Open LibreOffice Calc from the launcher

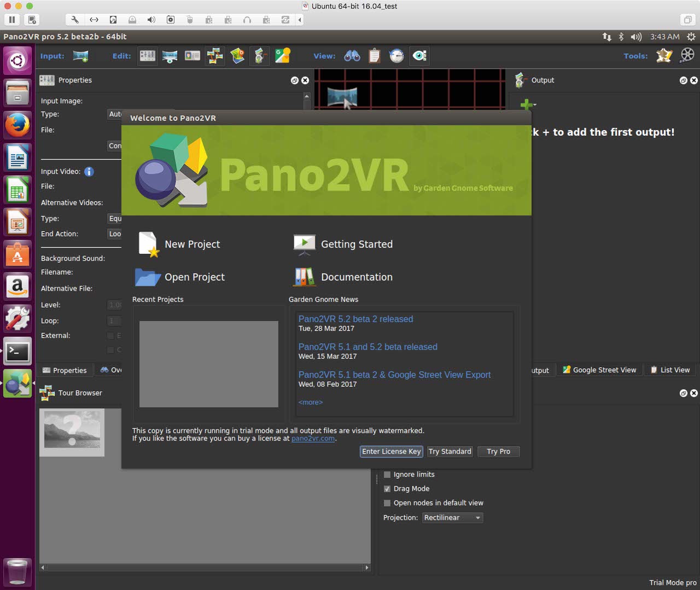17,191
